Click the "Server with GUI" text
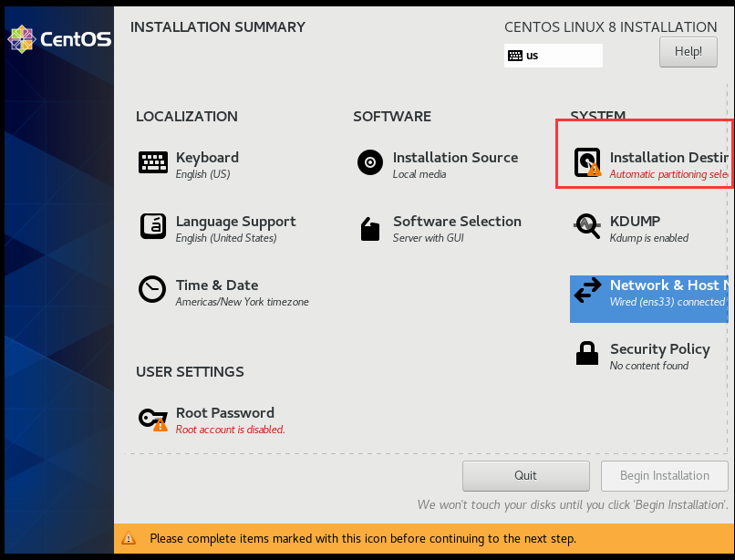 [x=428, y=238]
